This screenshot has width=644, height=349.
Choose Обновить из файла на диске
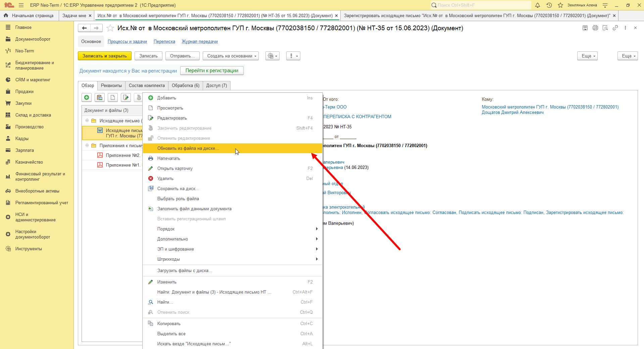(x=233, y=148)
